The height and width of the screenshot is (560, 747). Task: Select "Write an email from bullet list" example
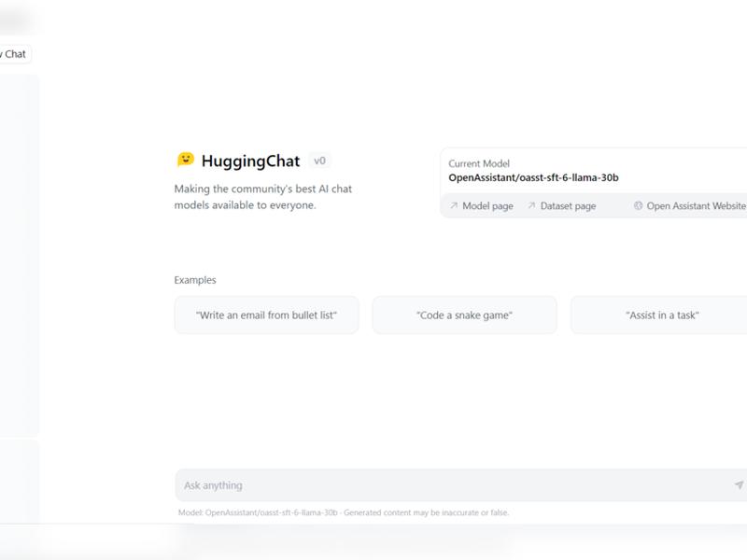click(x=266, y=315)
